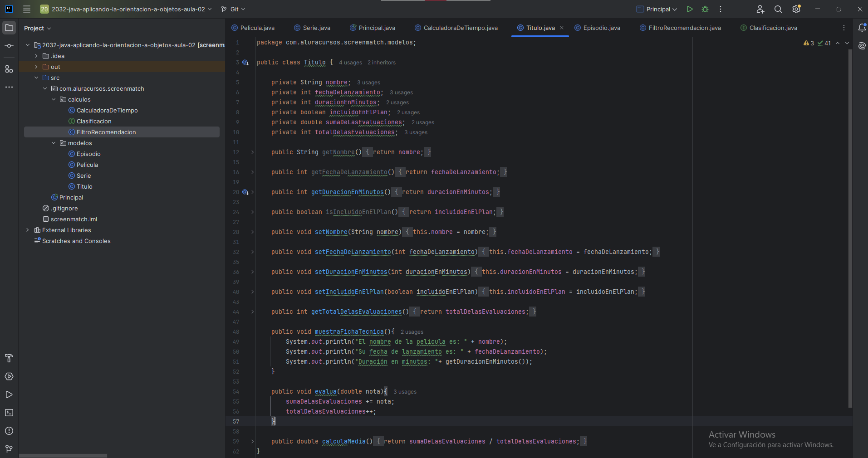Open the main hamburger menu
This screenshot has width=868, height=458.
point(27,9)
